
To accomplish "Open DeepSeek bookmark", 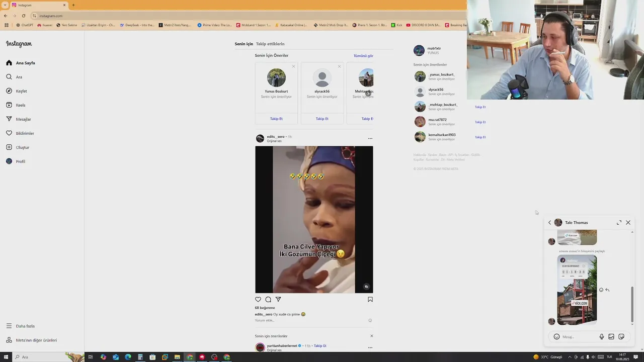I will coord(137,25).
